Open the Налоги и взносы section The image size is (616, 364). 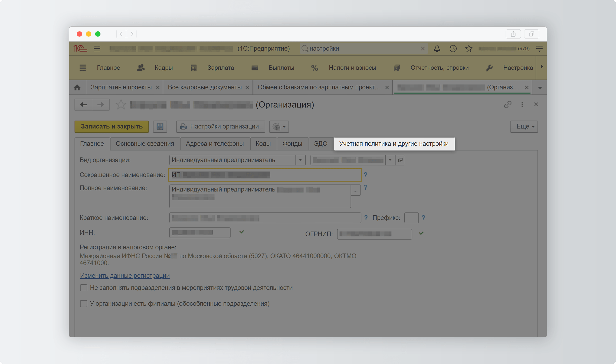pyautogui.click(x=352, y=68)
